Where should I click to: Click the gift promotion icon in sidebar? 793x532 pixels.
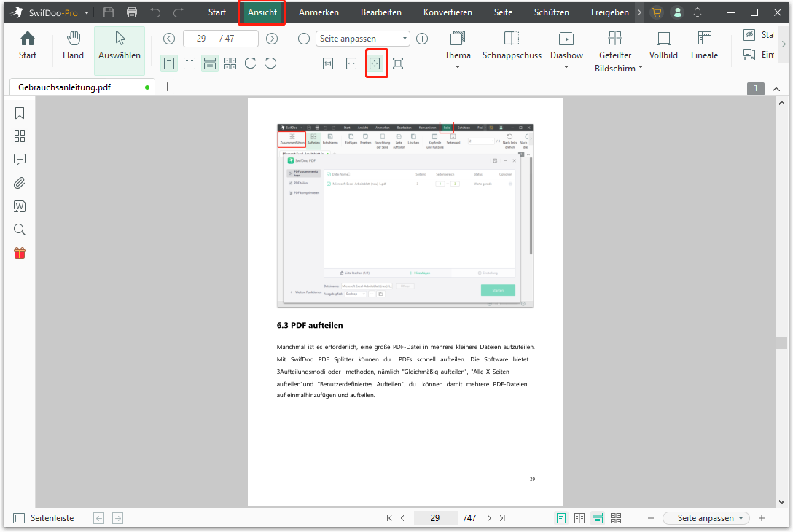[20, 254]
